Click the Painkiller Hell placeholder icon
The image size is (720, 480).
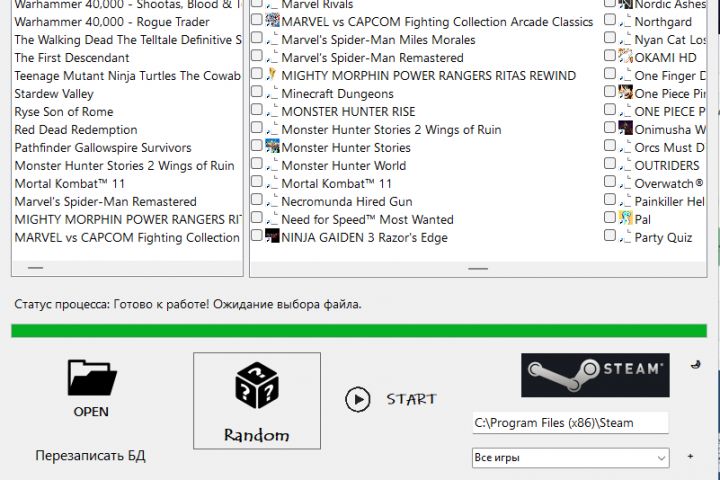(x=625, y=202)
